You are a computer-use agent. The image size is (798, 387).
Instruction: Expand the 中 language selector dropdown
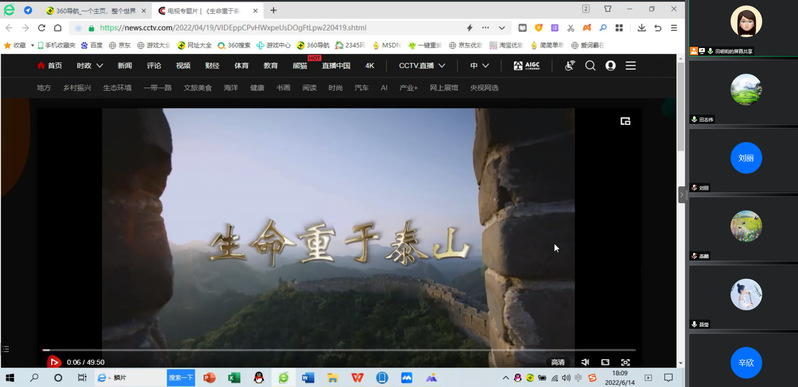479,66
